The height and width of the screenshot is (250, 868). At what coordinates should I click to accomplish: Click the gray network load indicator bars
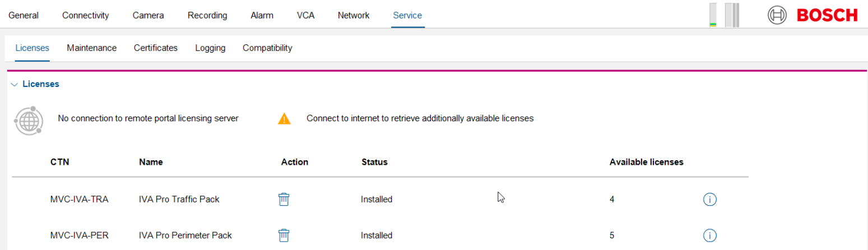(732, 16)
